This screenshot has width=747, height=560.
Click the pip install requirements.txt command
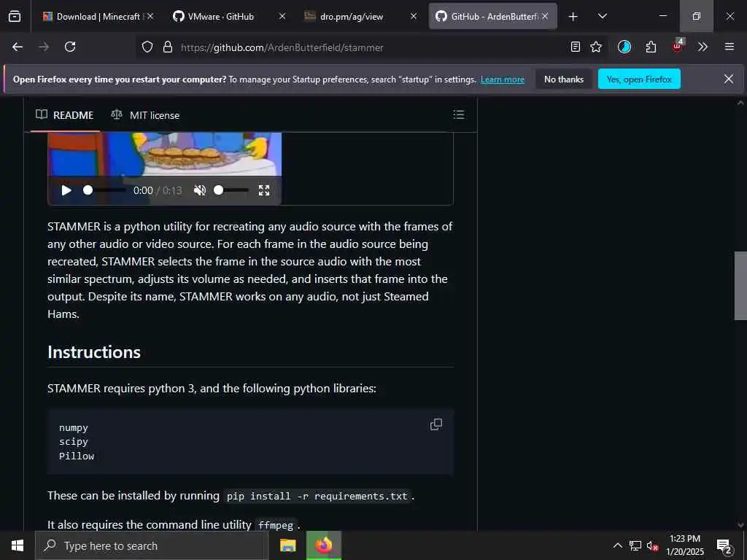[x=317, y=496]
